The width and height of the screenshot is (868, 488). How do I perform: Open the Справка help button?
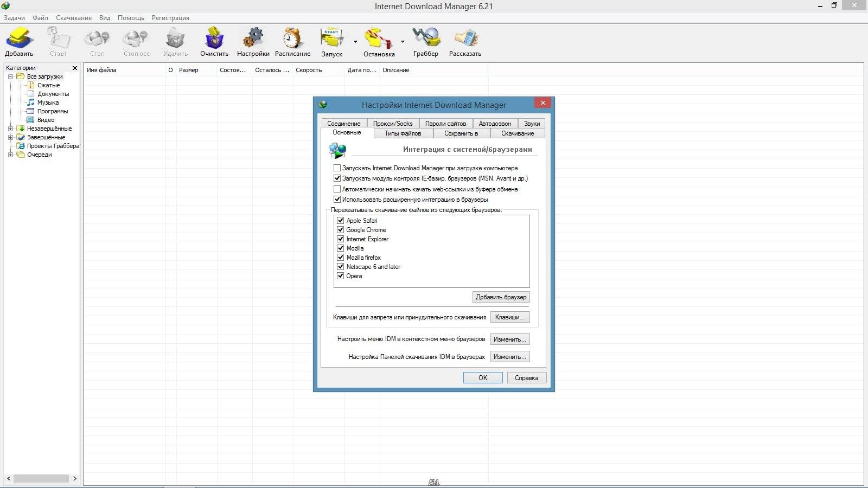[x=527, y=378]
